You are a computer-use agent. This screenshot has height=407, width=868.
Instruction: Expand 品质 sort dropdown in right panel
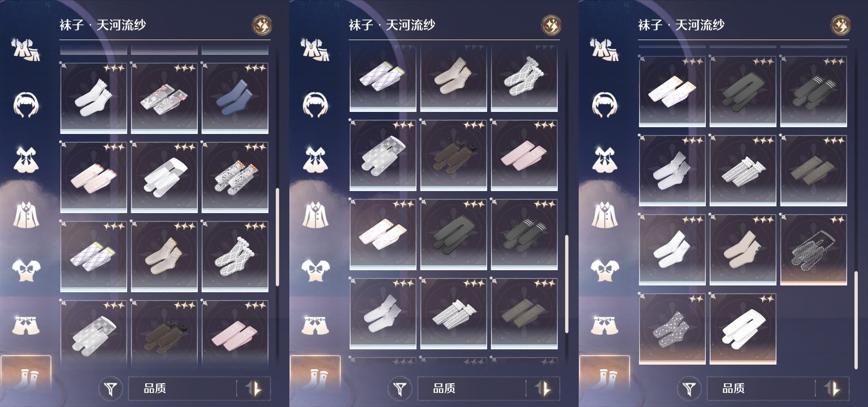pyautogui.click(x=762, y=388)
